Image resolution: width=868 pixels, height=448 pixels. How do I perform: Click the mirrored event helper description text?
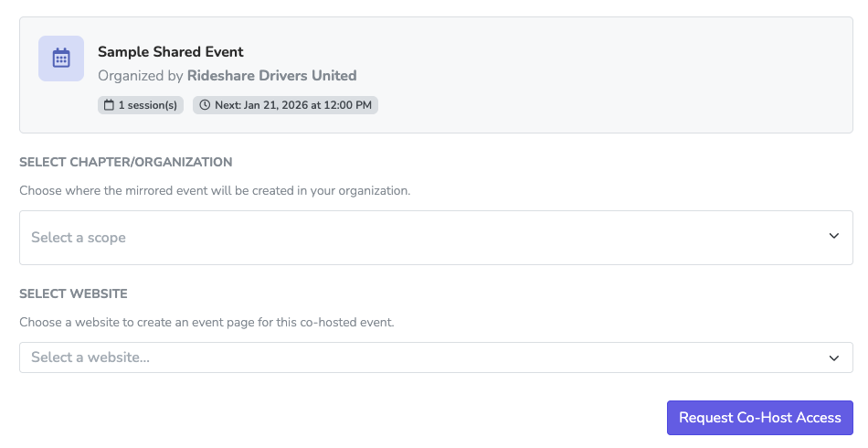(215, 192)
